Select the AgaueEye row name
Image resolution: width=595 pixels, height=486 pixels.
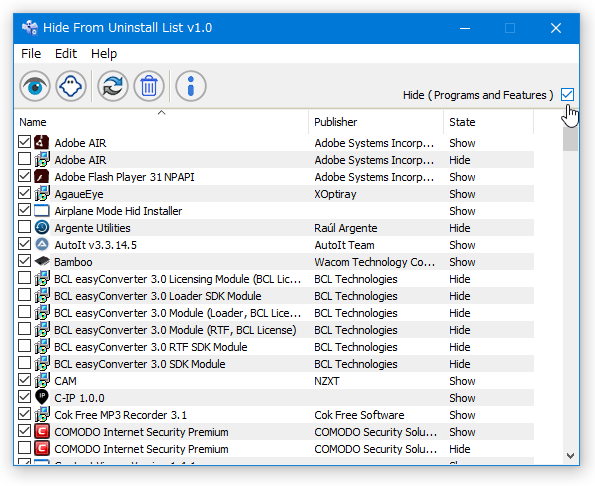pyautogui.click(x=79, y=194)
